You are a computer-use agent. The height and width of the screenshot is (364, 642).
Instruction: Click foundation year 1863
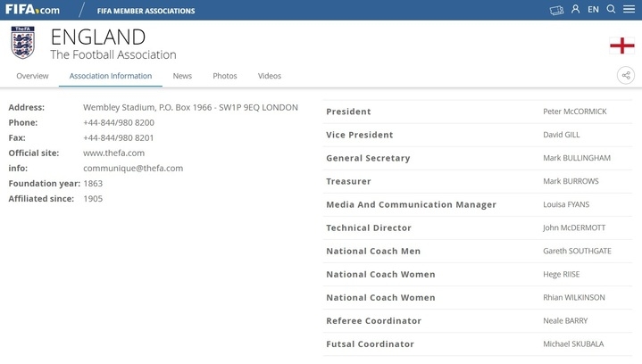(x=93, y=184)
